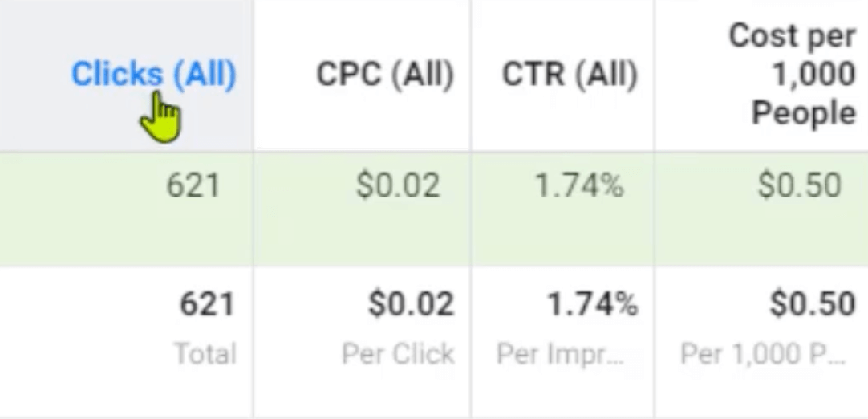Select the $0.50 cost cell in green row
This screenshot has width=868, height=419.
[x=799, y=185]
